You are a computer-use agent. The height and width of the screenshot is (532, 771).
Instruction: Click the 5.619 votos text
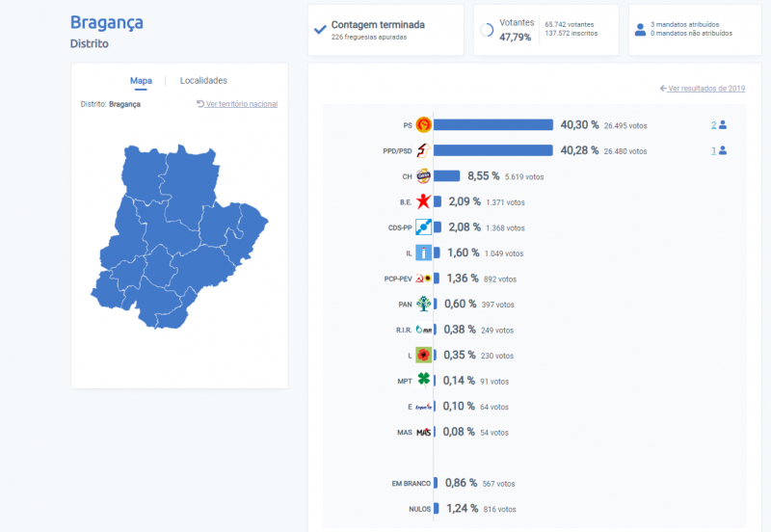click(524, 177)
